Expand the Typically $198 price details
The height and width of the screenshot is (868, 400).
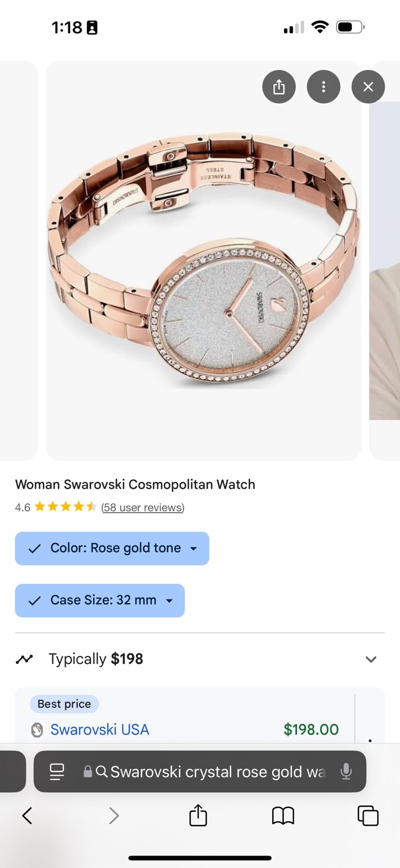pyautogui.click(x=200, y=659)
